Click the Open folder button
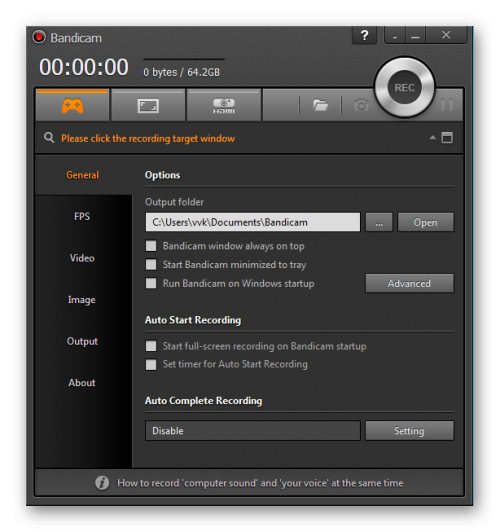The image size is (500, 532). pos(425,222)
